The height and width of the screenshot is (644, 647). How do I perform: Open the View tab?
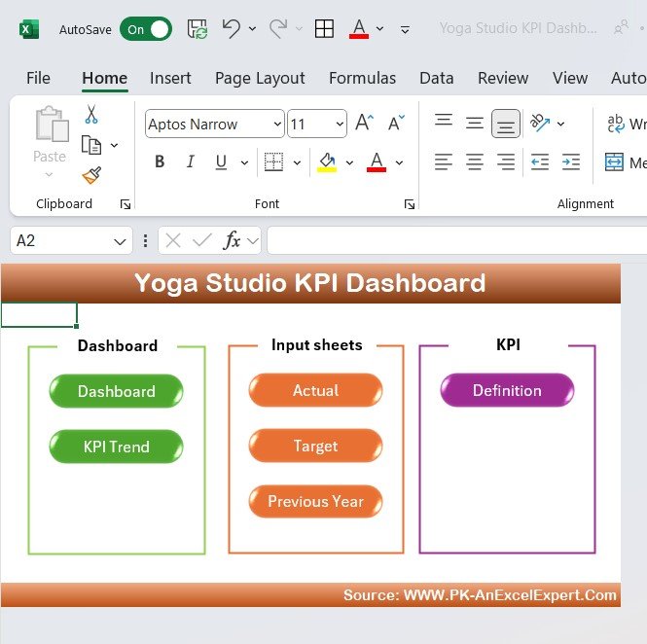pyautogui.click(x=570, y=78)
